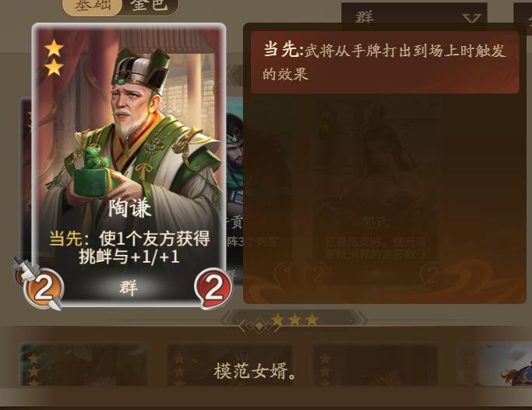Select the first card thumbnail in bottom row
The image size is (532, 410).
(84, 365)
